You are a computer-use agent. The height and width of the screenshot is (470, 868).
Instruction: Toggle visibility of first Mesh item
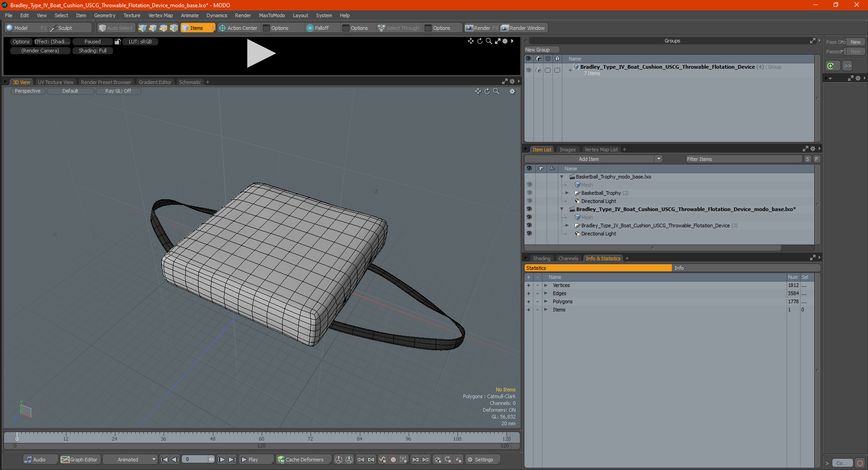click(529, 185)
